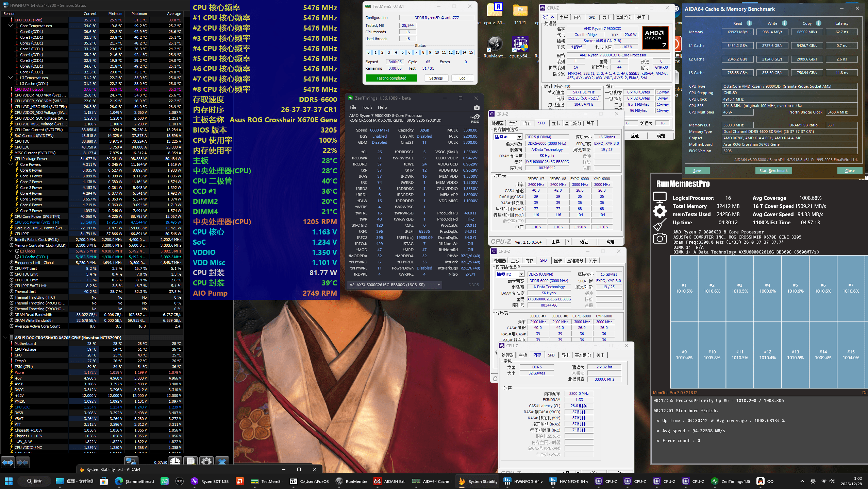Screen dimensions: 868x489
Task: Click RunMemtestPro camera screenshot icon
Action: [x=660, y=238]
